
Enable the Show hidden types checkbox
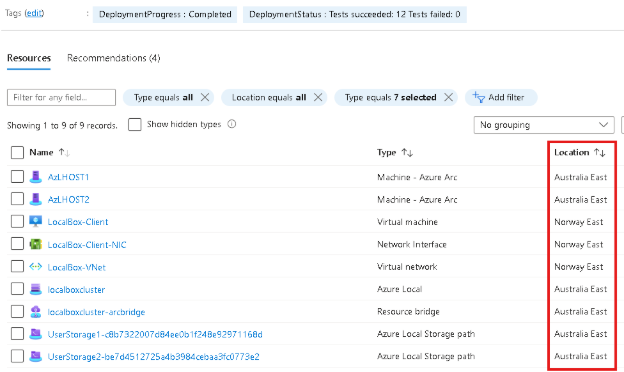click(x=135, y=124)
